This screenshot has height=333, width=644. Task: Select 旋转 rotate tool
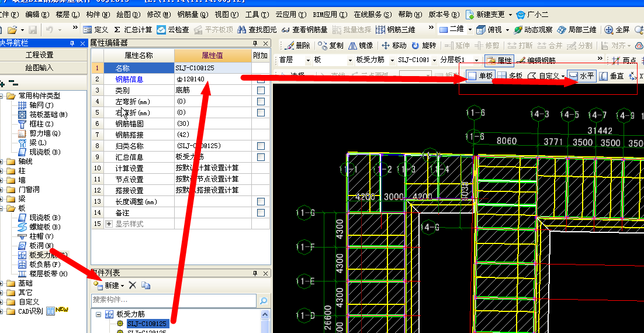pyautogui.click(x=424, y=45)
